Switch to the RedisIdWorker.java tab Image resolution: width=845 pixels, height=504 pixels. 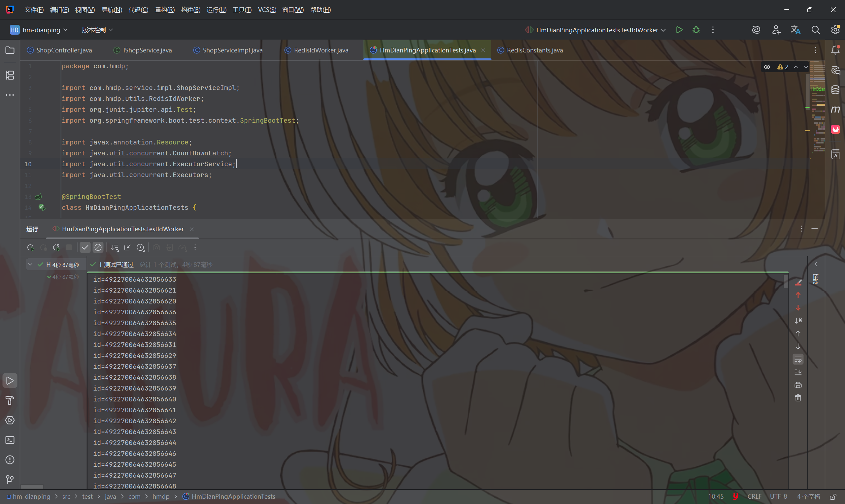(x=321, y=50)
